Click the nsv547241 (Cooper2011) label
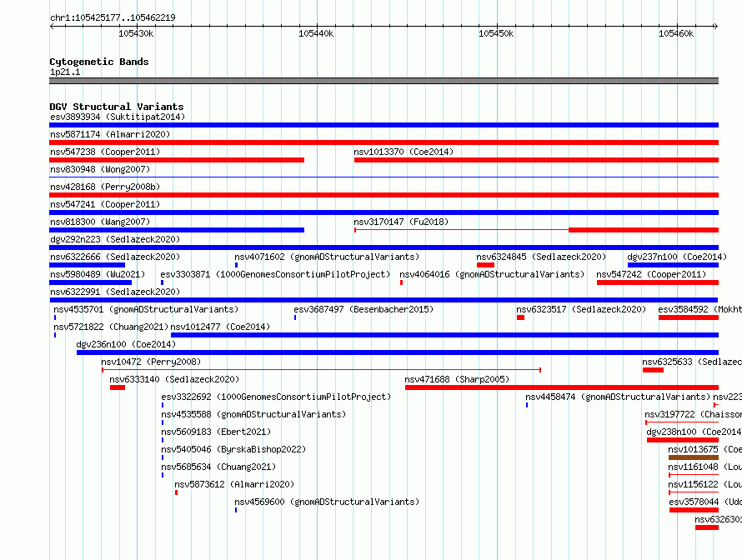Viewport: 742px width, 560px height. click(x=105, y=204)
